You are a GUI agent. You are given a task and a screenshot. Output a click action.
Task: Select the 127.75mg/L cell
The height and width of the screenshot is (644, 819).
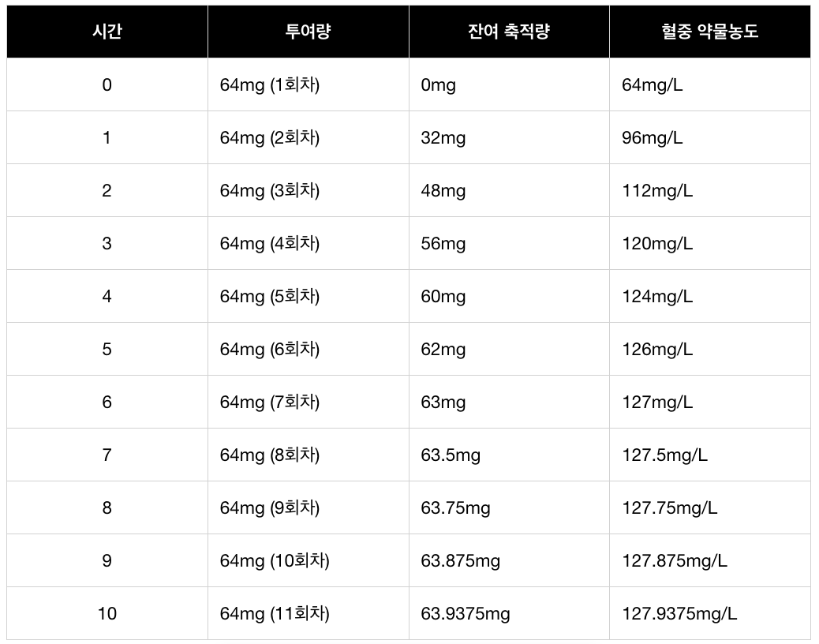670,507
